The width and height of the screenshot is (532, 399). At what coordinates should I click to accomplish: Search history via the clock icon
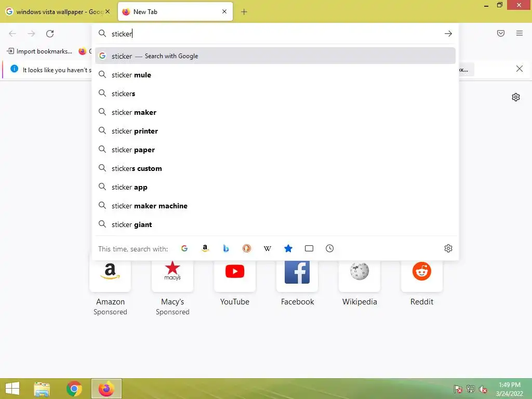pyautogui.click(x=329, y=248)
